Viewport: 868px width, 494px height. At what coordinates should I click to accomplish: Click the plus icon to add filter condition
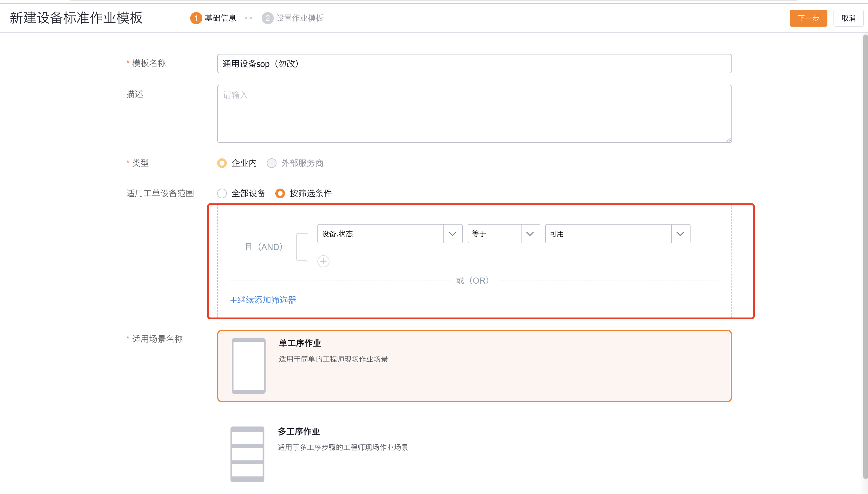[323, 261]
